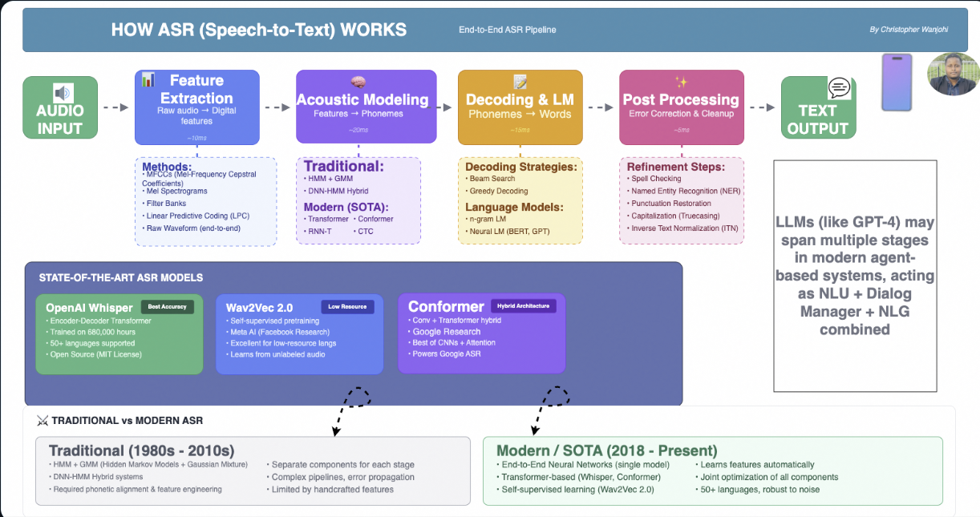Click the LLMs note text box
This screenshot has width=980, height=517.
coord(855,276)
